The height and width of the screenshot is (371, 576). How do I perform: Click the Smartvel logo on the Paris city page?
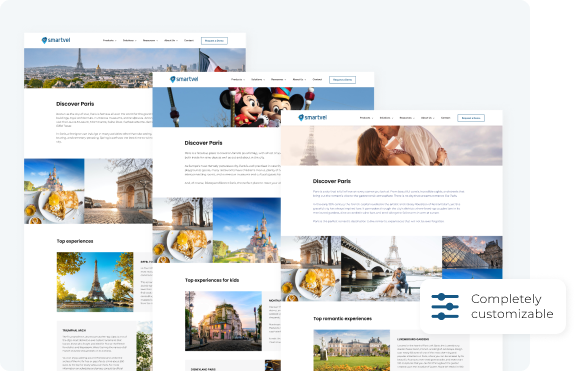(56, 40)
